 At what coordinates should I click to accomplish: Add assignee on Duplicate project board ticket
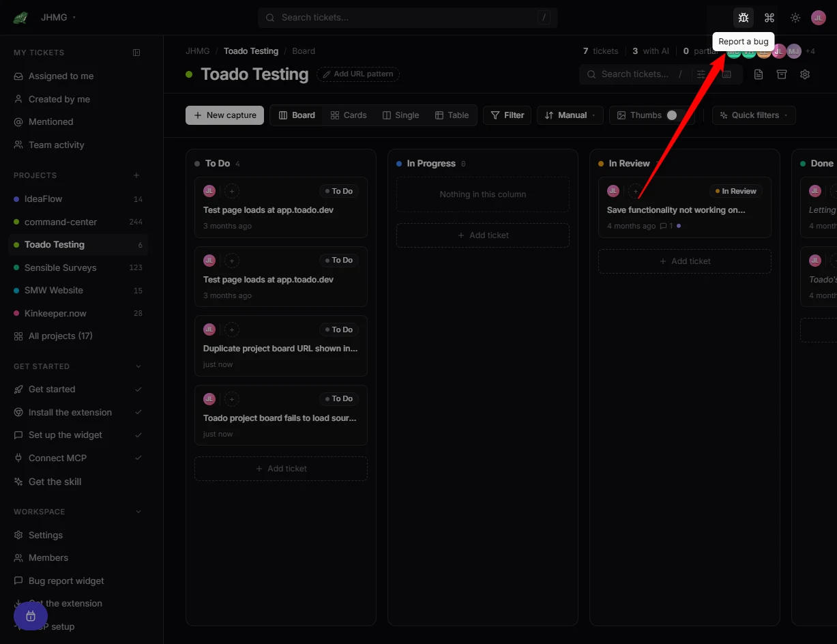pyautogui.click(x=232, y=330)
